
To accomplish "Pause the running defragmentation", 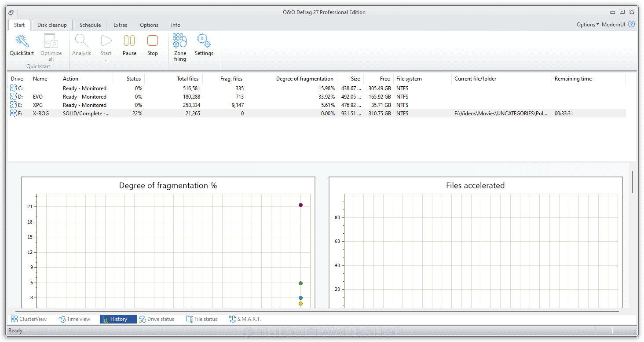I will point(129,41).
